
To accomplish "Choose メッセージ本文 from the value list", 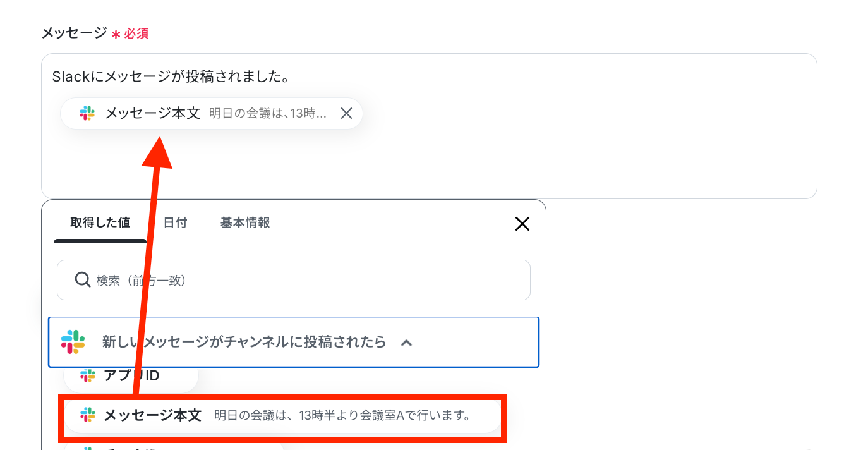I will (x=282, y=415).
